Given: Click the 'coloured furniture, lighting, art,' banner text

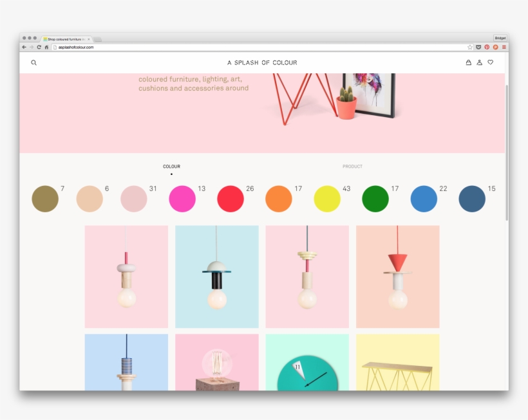Looking at the screenshot, I should [x=190, y=79].
